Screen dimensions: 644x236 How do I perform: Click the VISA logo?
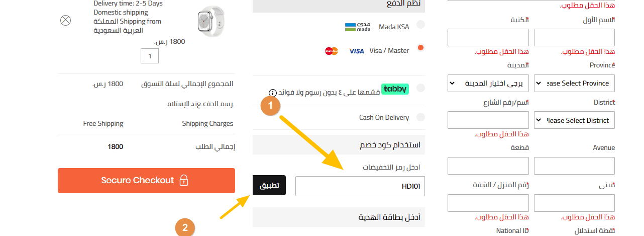point(357,51)
